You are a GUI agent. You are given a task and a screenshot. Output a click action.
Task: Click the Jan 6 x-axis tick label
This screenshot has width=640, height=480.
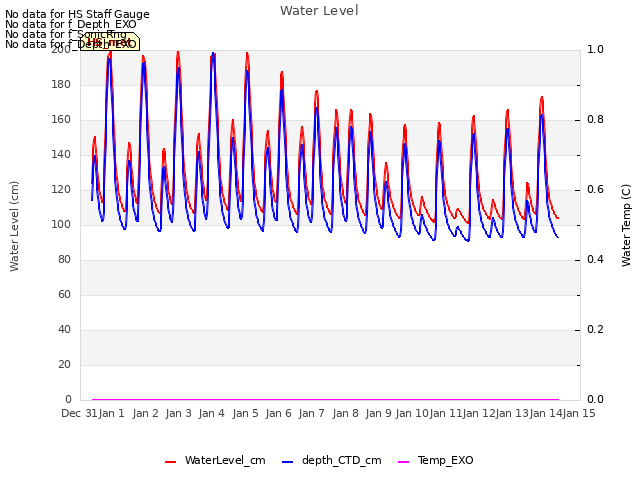(279, 413)
